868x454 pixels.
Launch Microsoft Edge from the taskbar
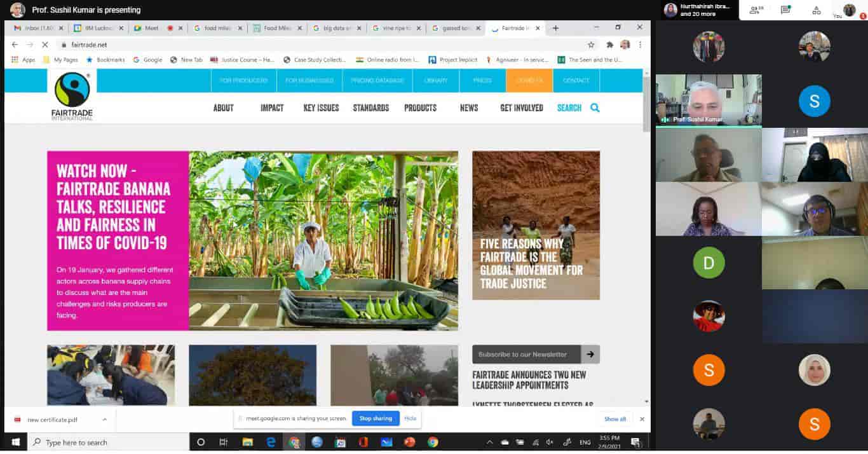[271, 442]
